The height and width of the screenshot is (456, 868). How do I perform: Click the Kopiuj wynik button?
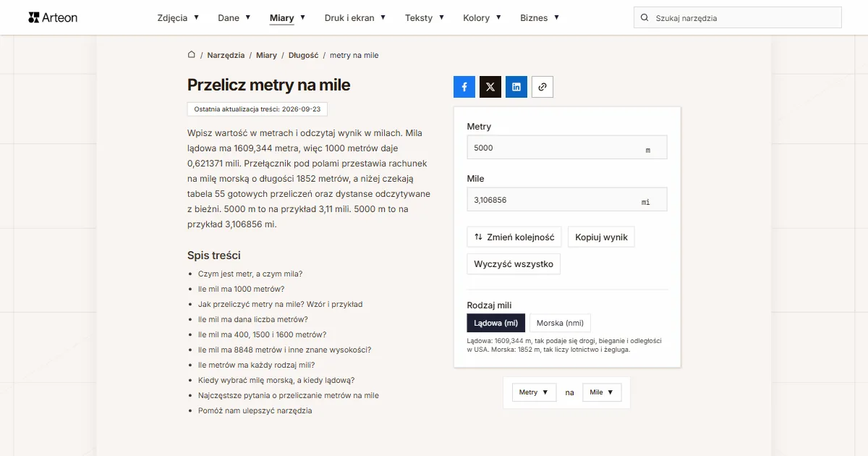601,237
